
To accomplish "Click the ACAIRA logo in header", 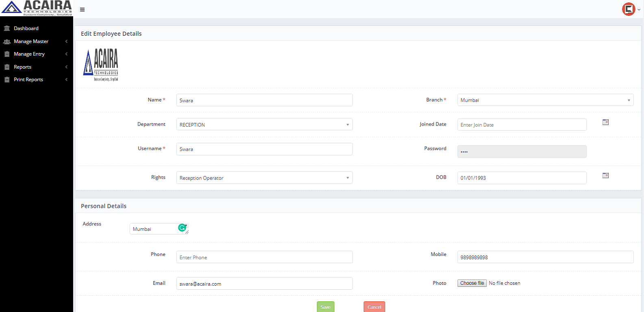I will click(x=37, y=8).
